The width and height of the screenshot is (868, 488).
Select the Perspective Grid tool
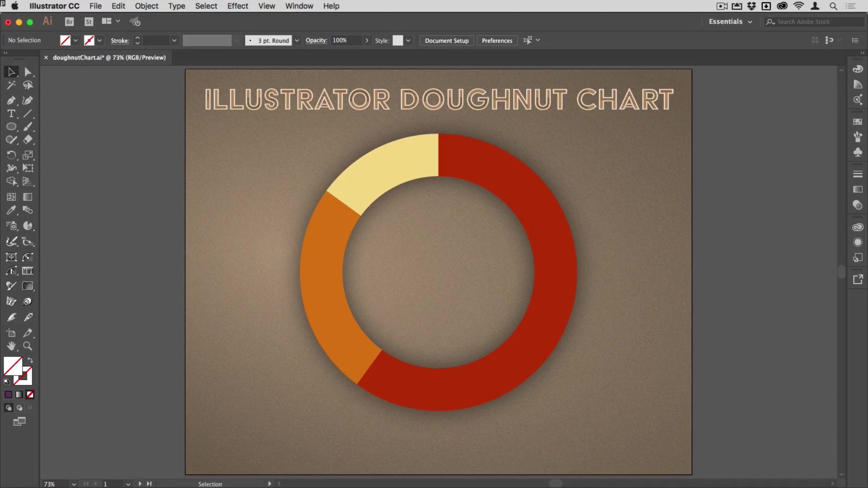coord(28,181)
